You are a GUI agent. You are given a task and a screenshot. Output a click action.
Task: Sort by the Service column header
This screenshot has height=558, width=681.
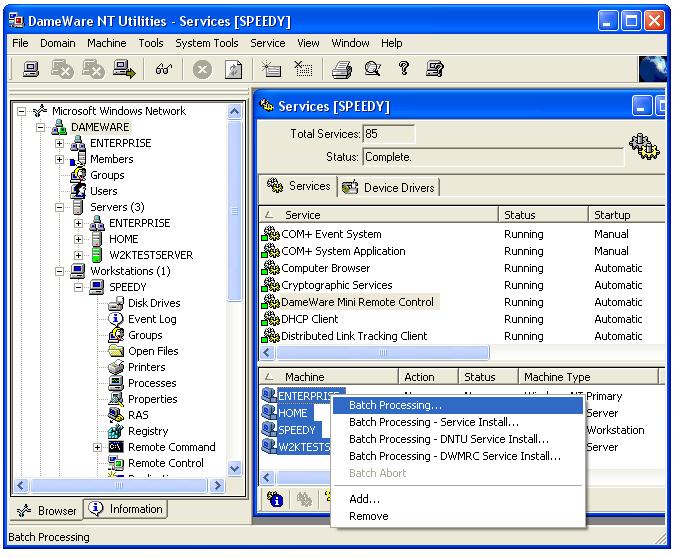(379, 215)
